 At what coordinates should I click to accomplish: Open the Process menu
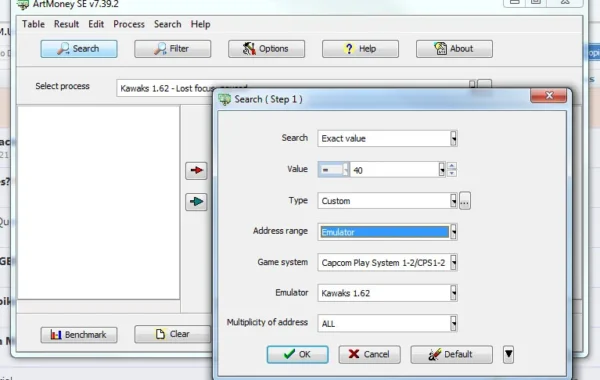(129, 24)
